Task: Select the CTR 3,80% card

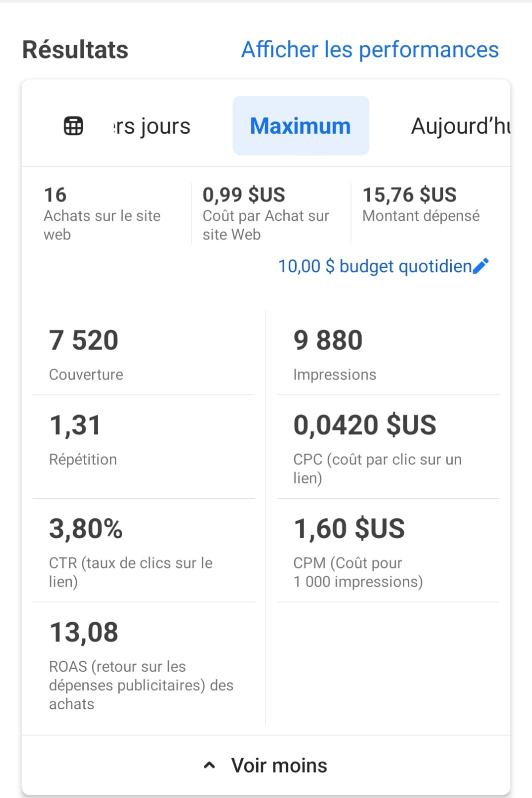Action: (x=144, y=551)
